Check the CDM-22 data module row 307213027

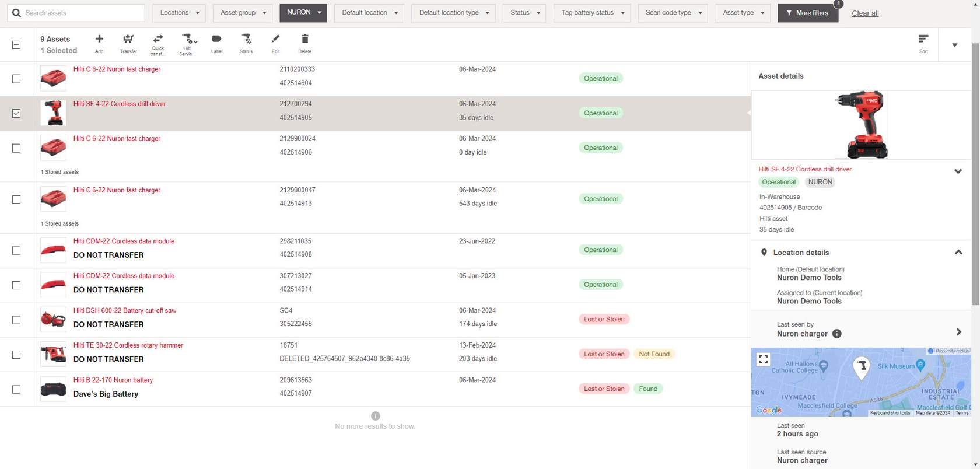[16, 285]
